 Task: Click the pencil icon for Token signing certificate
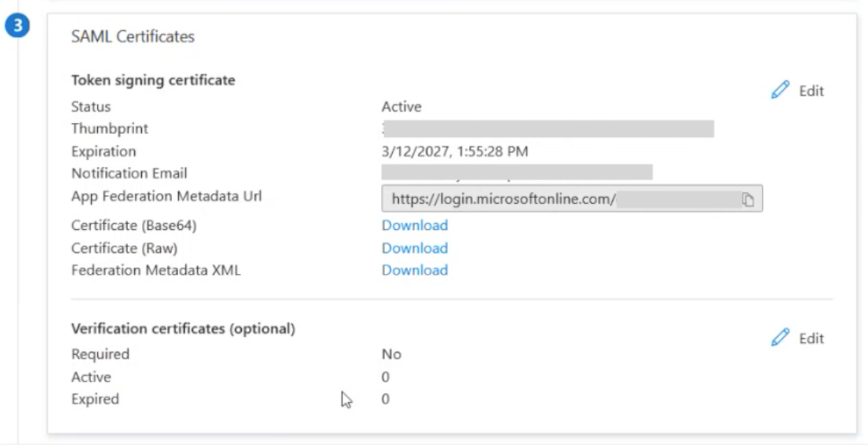pyautogui.click(x=780, y=91)
